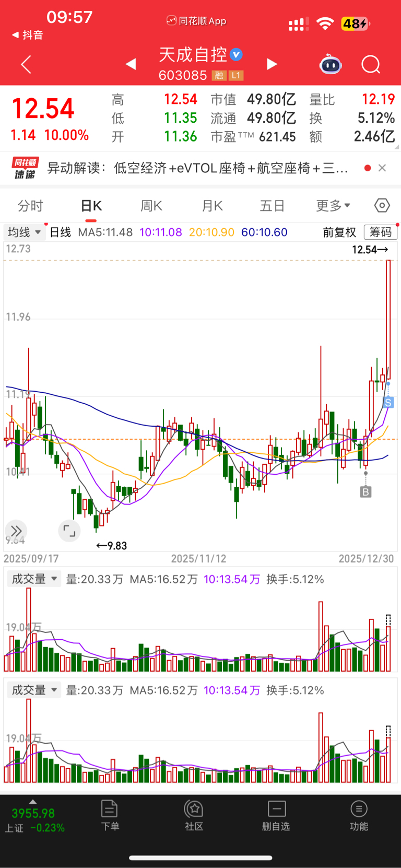401x868 pixels.
Task: Switch to 月K tab
Action: click(213, 206)
